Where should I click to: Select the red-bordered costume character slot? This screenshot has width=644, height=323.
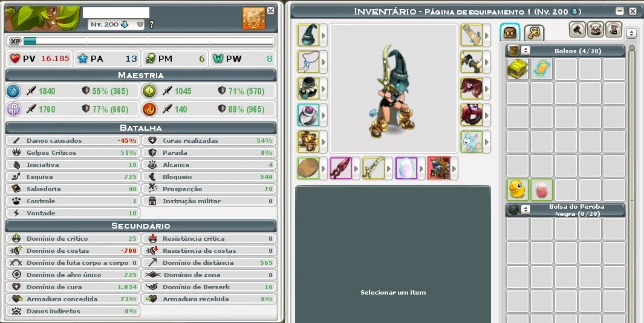click(x=438, y=169)
